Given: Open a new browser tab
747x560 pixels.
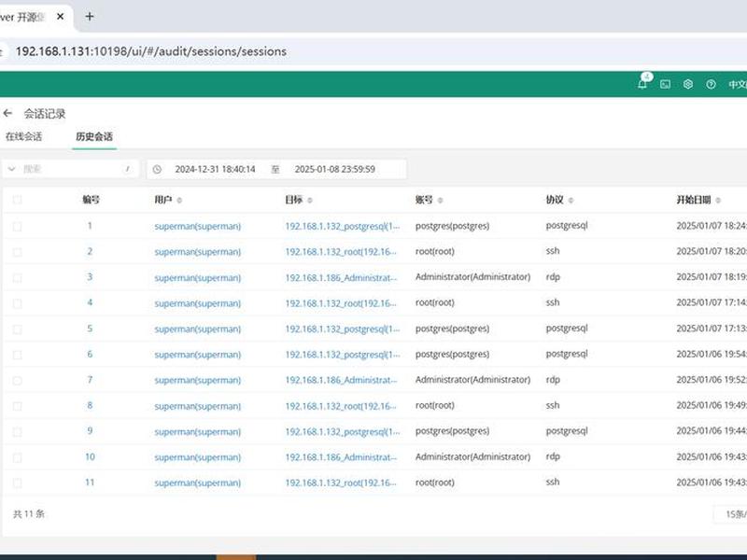Looking at the screenshot, I should click(89, 17).
